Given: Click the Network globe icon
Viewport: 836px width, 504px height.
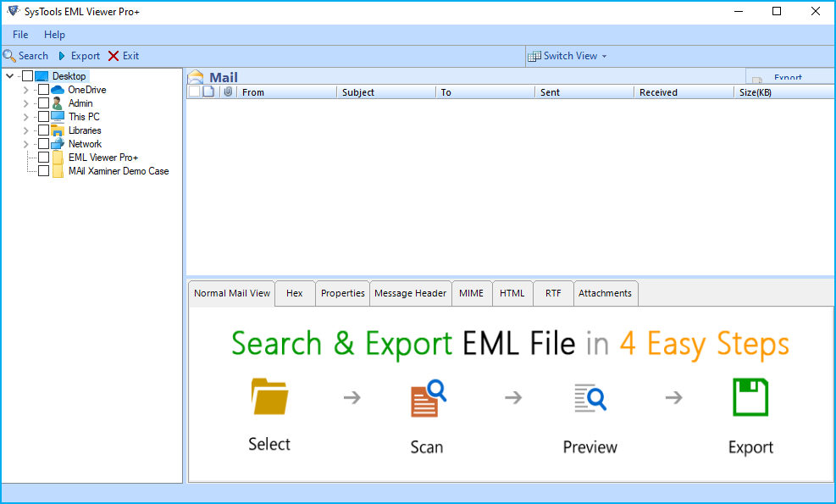Looking at the screenshot, I should coord(58,144).
